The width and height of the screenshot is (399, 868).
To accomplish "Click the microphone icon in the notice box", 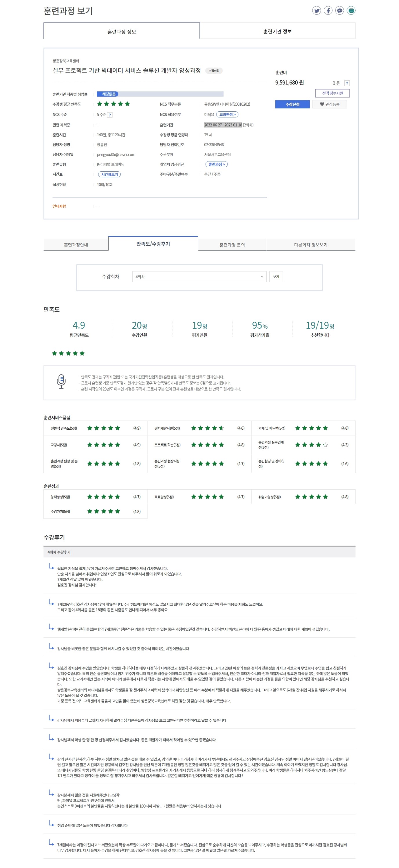I will [61, 381].
